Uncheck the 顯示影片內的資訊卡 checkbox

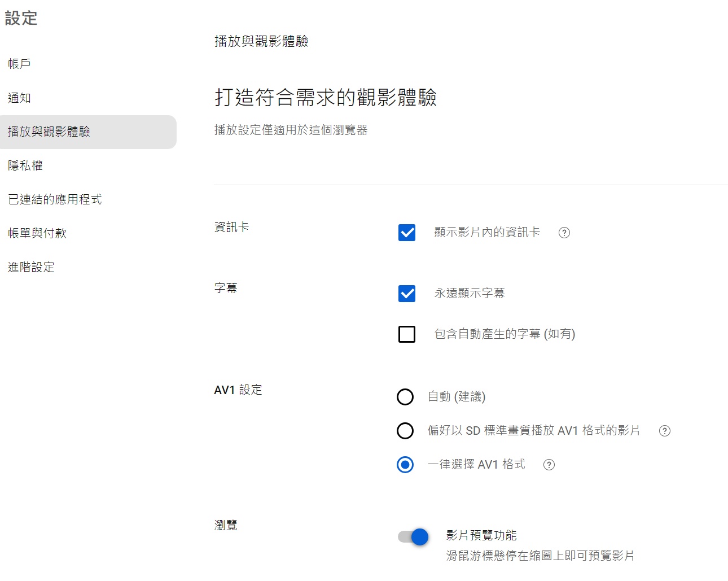(x=407, y=233)
